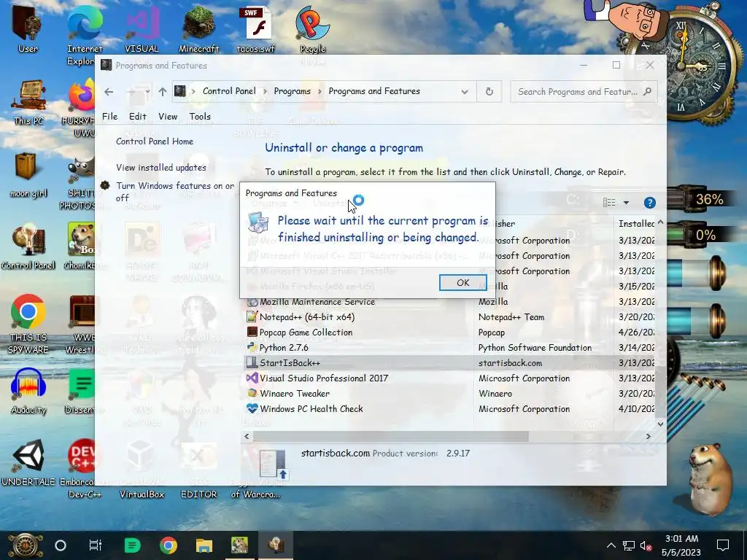This screenshot has width=747, height=560.
Task: Open Cortana search circle on taskbar
Action: coord(61,545)
